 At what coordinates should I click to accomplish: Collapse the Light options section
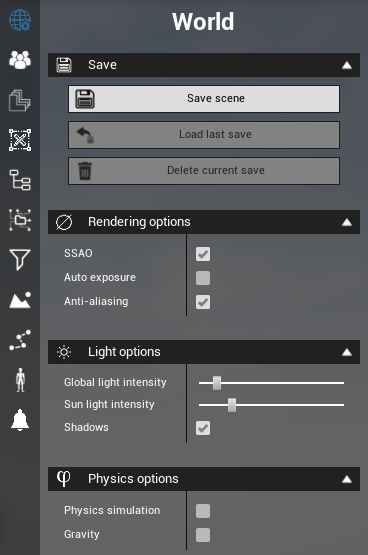[x=347, y=352]
